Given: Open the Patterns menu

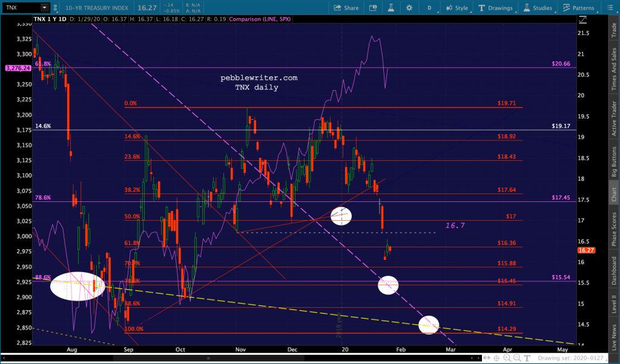Looking at the screenshot, I should click(x=579, y=8).
